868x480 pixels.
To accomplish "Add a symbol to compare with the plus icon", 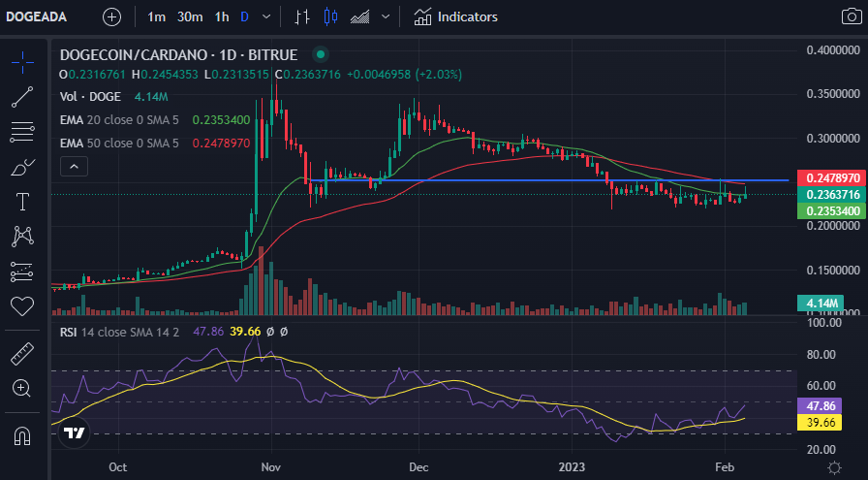I will pos(111,17).
